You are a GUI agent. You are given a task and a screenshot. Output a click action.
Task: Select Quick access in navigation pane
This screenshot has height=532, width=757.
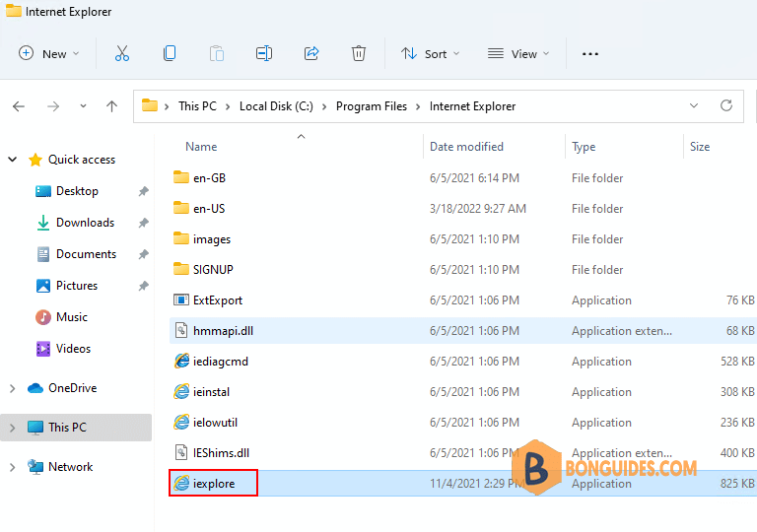pyautogui.click(x=82, y=160)
